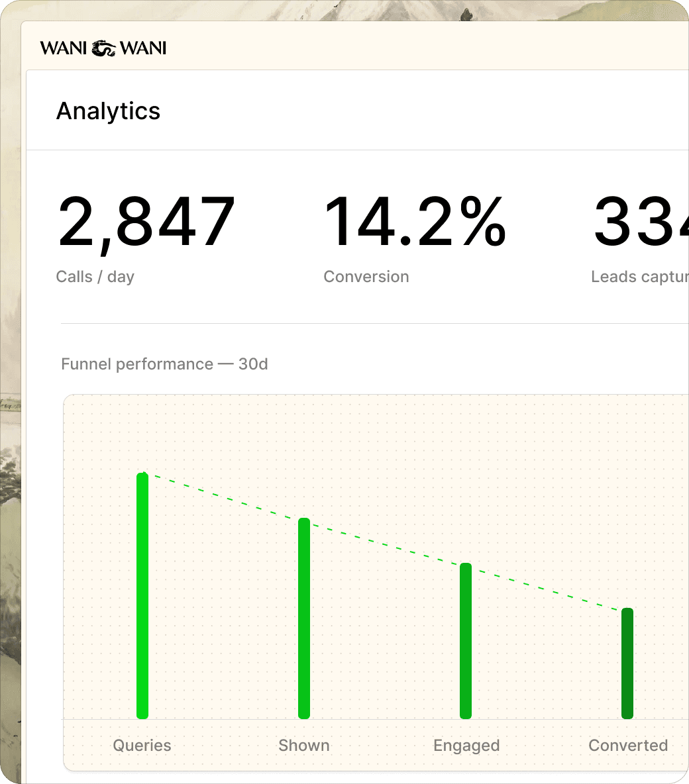Switch to the Analytics heading tab
This screenshot has height=784, width=689.
(109, 111)
